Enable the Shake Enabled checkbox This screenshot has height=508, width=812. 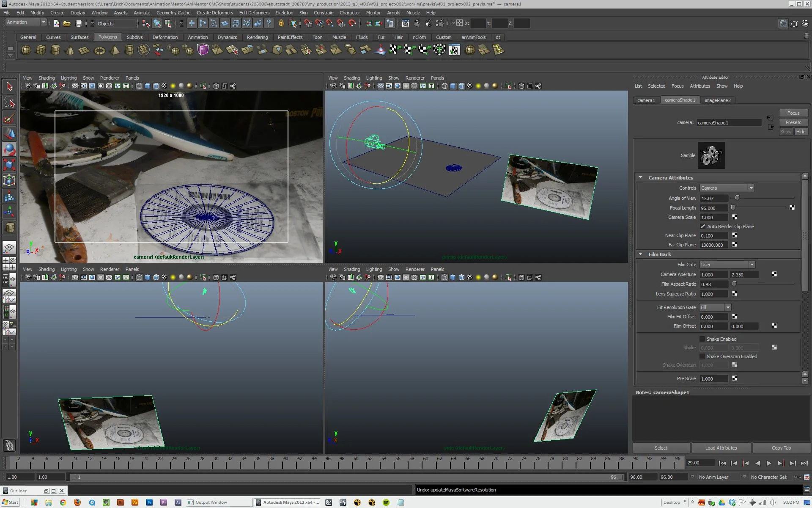click(x=702, y=339)
